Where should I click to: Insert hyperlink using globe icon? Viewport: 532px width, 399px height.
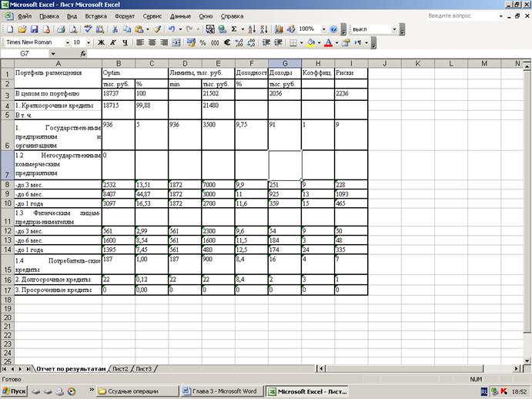click(x=223, y=29)
